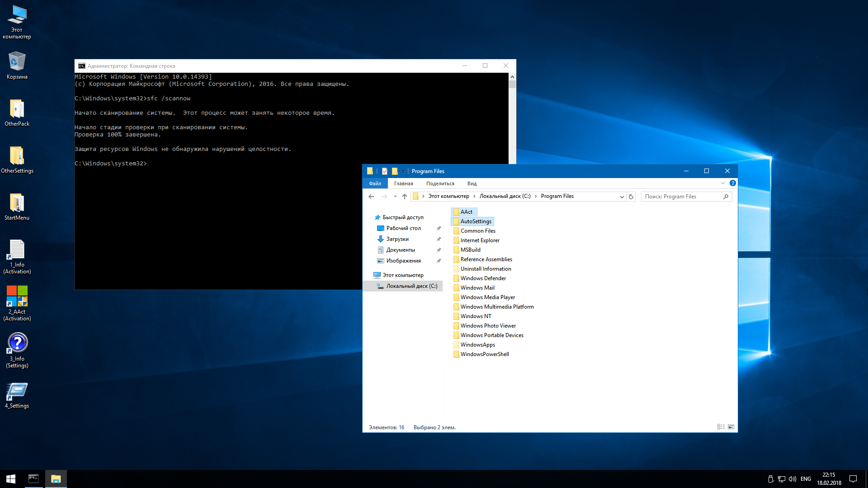
Task: Switch to details view in status bar
Action: pos(721,427)
